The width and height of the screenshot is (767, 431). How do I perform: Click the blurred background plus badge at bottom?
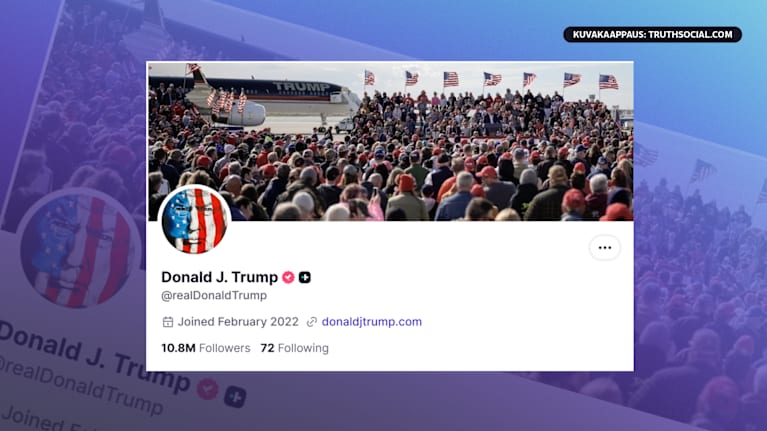(x=235, y=396)
